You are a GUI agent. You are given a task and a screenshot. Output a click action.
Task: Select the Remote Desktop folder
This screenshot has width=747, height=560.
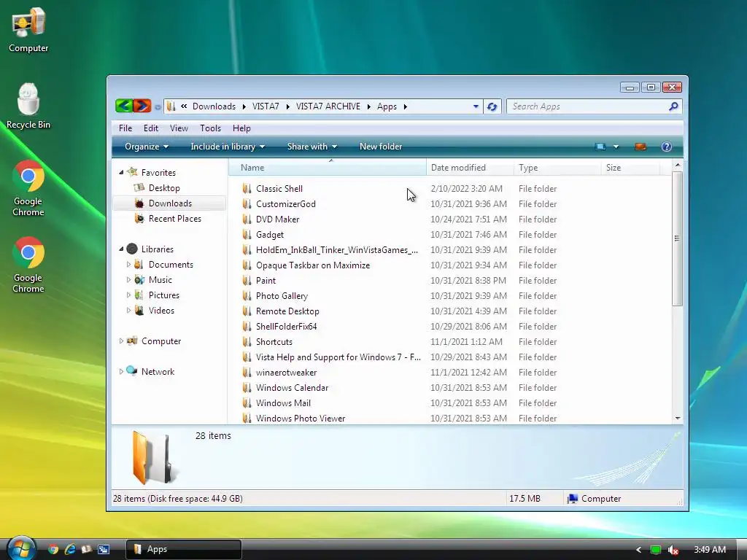(x=287, y=311)
